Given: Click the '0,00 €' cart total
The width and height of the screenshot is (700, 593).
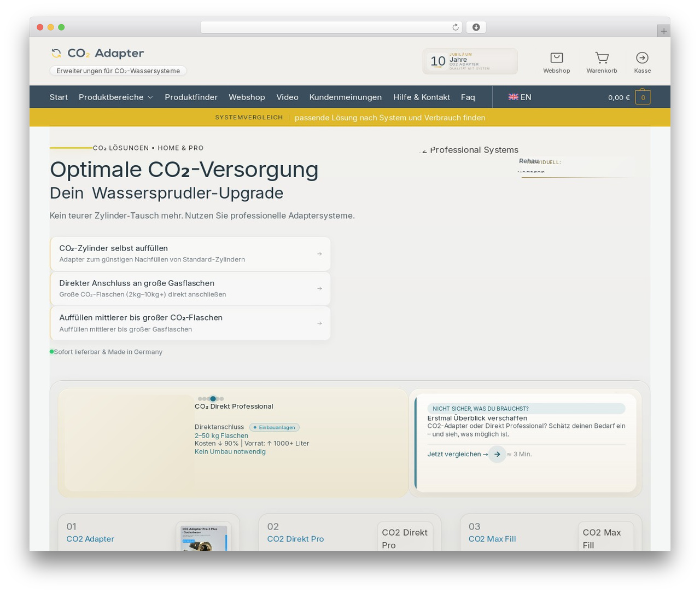Looking at the screenshot, I should coord(619,97).
